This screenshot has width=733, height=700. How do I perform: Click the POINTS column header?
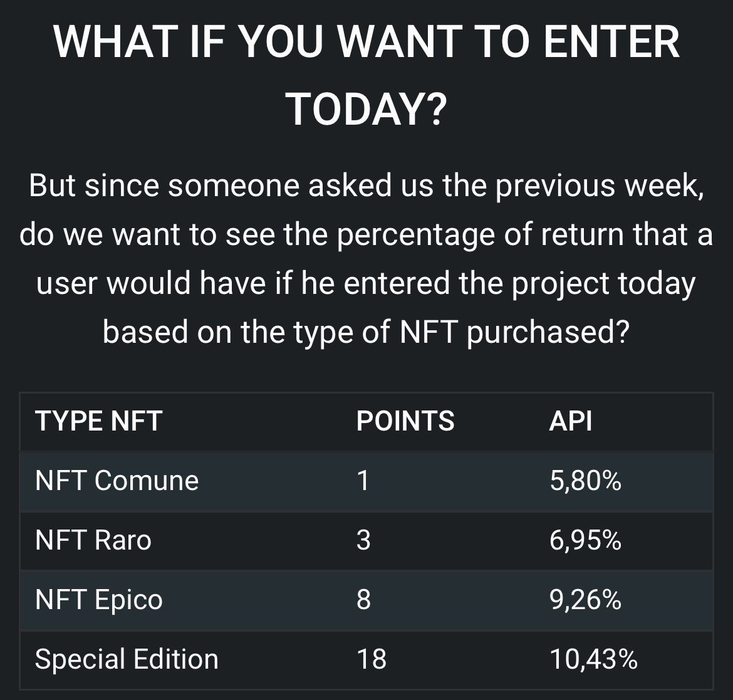point(405,421)
